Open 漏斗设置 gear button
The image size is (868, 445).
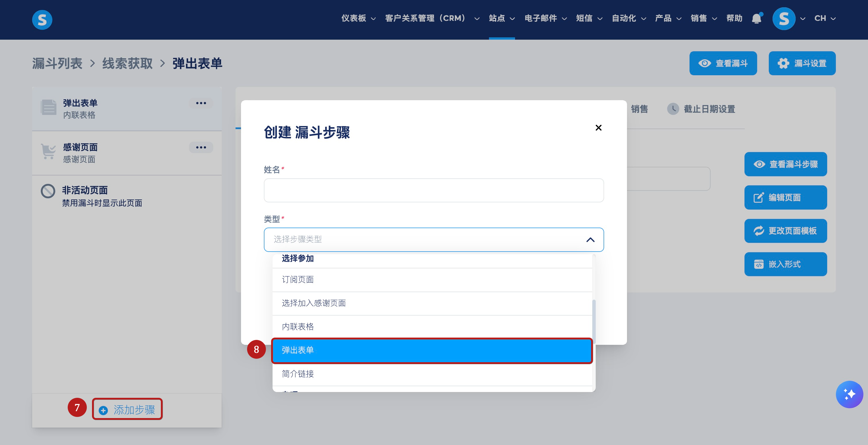(x=802, y=63)
